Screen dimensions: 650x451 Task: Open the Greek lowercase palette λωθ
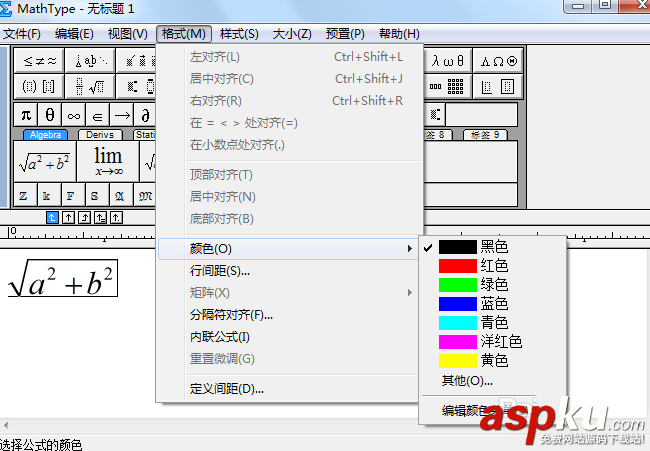[x=447, y=61]
